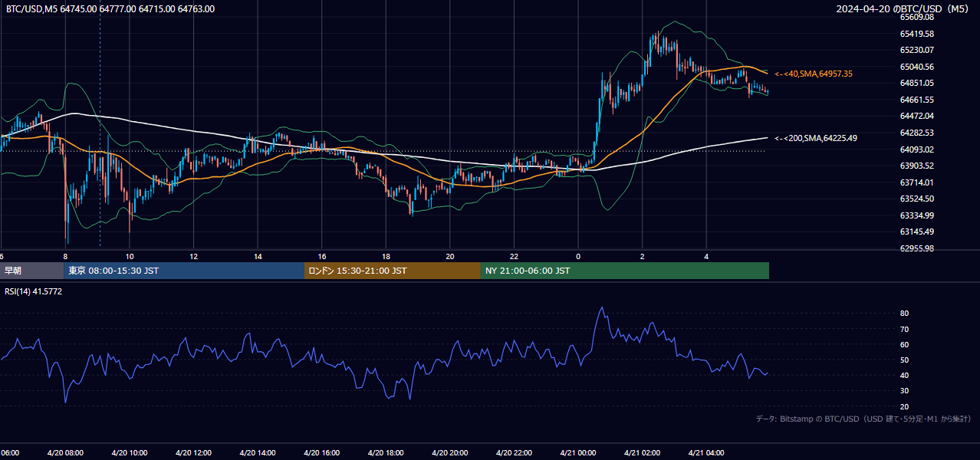Click hour label 22 under price chart
The image size is (980, 460).
514,256
